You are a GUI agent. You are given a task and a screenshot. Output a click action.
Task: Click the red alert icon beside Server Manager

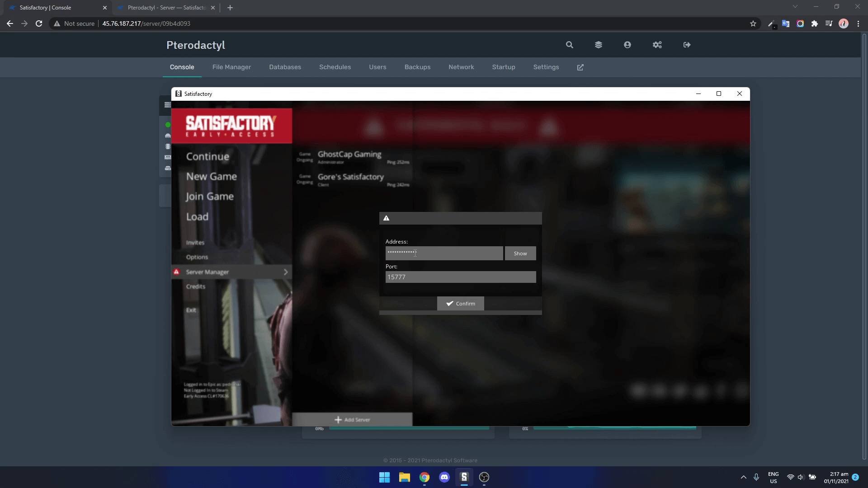(x=177, y=272)
